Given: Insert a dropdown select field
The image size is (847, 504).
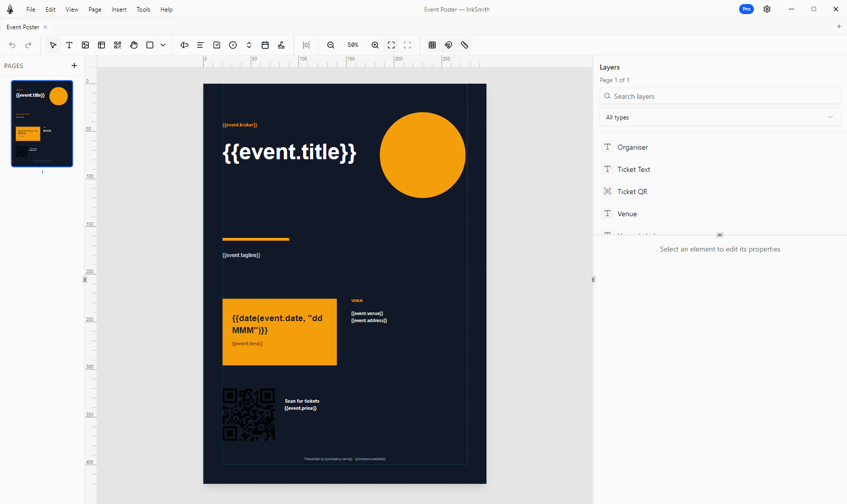Looking at the screenshot, I should (249, 45).
